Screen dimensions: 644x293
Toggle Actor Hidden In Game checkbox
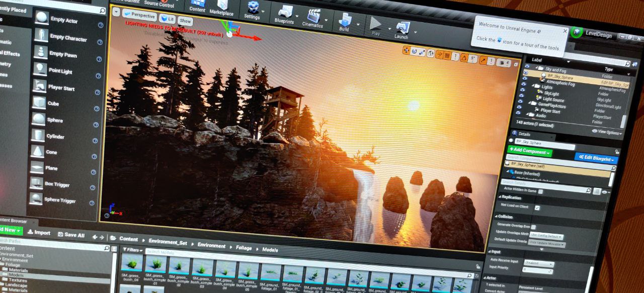(x=540, y=191)
